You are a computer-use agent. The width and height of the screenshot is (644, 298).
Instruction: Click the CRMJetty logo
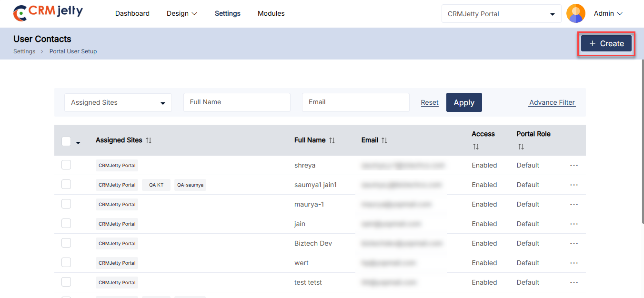click(48, 13)
